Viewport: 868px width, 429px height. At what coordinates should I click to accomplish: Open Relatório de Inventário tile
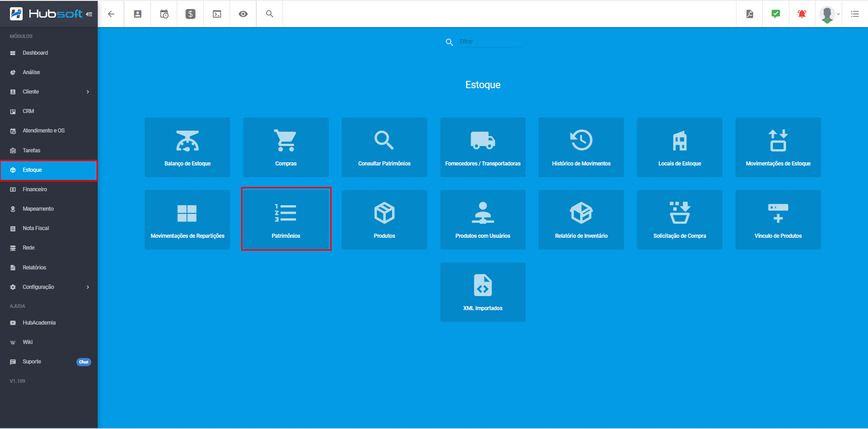tap(581, 220)
